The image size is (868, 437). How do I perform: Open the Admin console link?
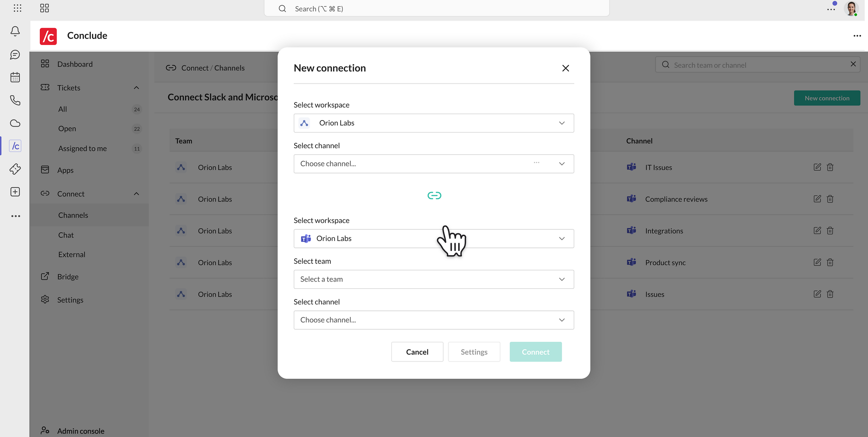tap(80, 431)
